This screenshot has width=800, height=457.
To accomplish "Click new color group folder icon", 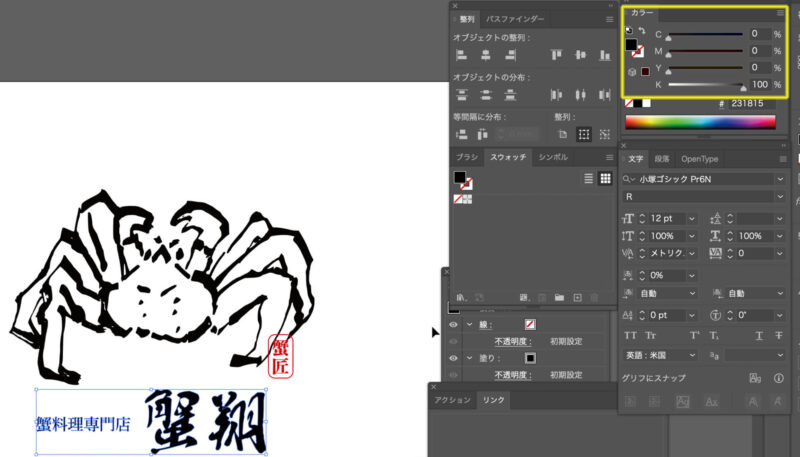I will click(559, 297).
